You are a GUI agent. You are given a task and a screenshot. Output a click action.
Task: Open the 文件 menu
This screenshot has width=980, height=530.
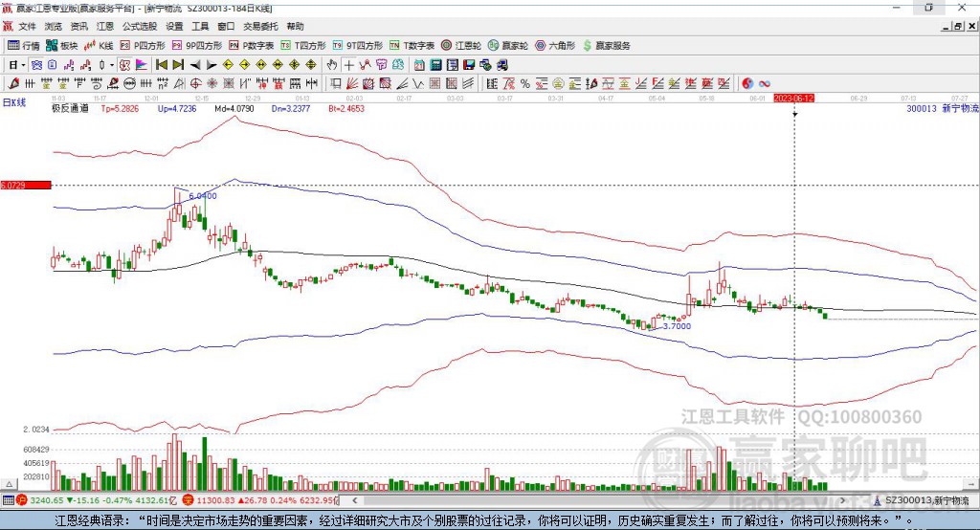click(27, 26)
